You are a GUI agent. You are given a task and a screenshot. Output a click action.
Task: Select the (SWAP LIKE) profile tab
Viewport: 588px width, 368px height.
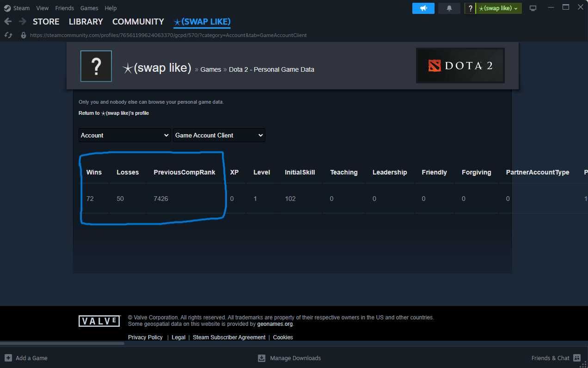(x=202, y=22)
